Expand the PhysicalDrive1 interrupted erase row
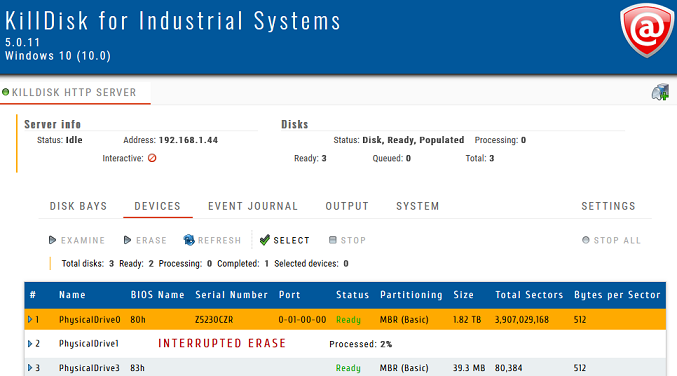Image resolution: width=677 pixels, height=376 pixels. tap(30, 344)
